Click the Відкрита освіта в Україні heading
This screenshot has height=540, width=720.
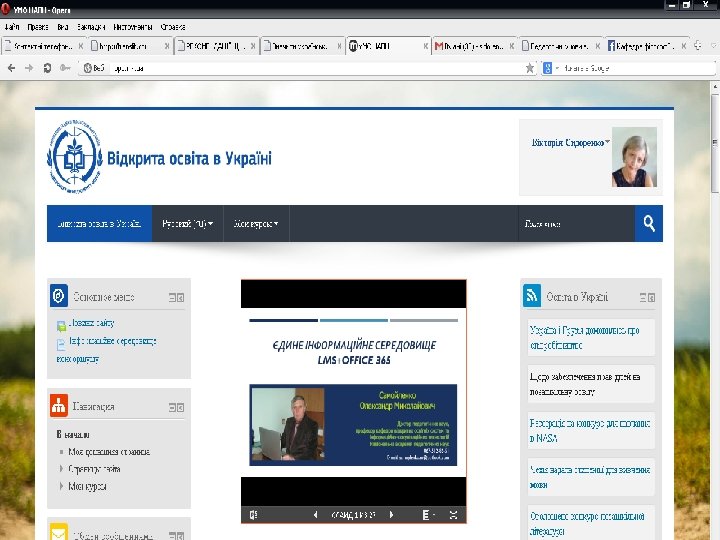(189, 158)
